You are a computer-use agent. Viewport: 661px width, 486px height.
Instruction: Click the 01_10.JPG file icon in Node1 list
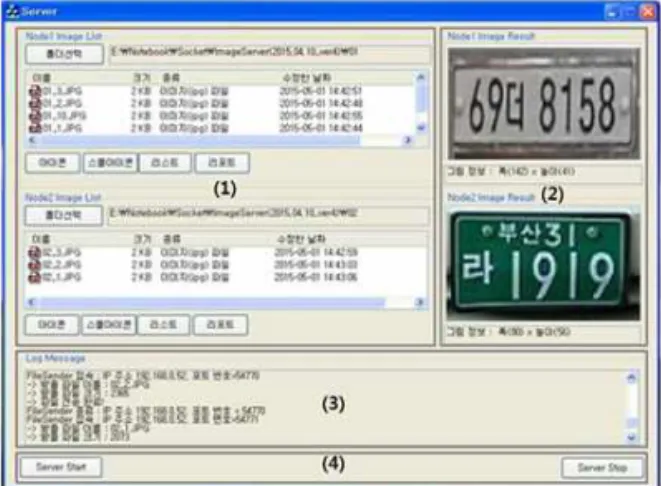[x=35, y=115]
